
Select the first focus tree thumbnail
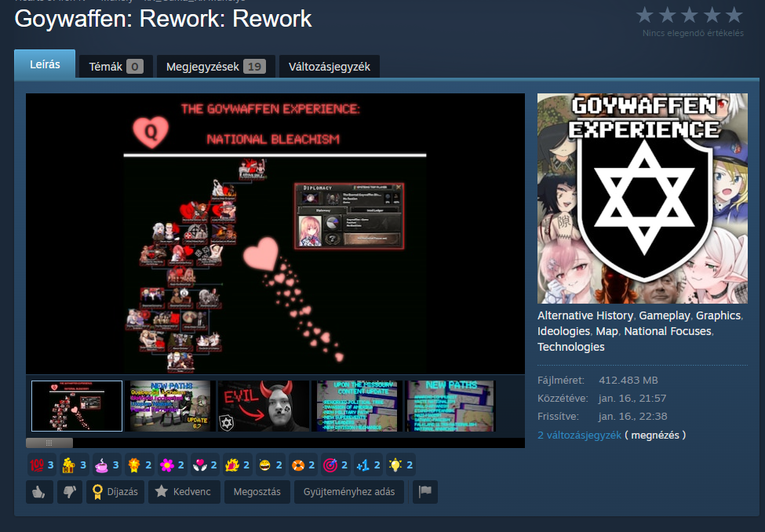tap(77, 406)
